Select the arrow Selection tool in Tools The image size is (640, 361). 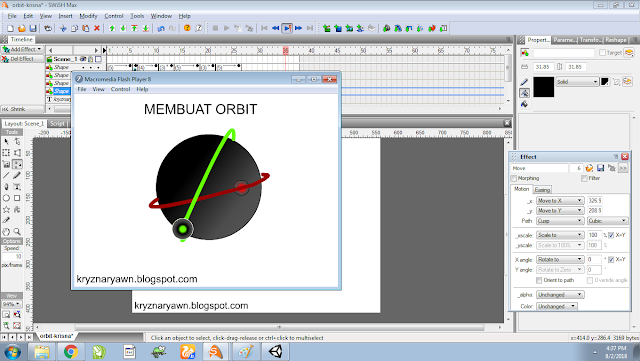tap(6, 141)
